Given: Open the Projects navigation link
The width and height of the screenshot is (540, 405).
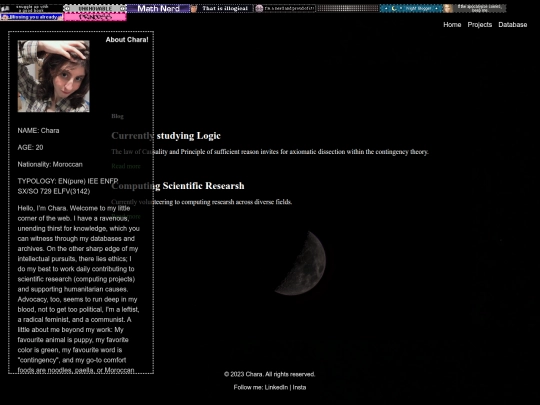Looking at the screenshot, I should point(479,24).
